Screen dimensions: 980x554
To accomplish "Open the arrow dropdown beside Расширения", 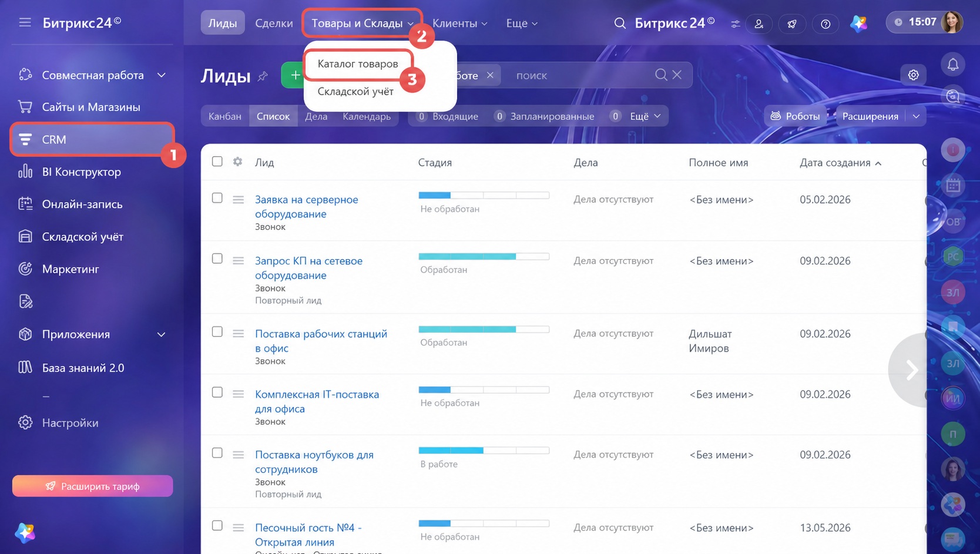I will pyautogui.click(x=916, y=116).
